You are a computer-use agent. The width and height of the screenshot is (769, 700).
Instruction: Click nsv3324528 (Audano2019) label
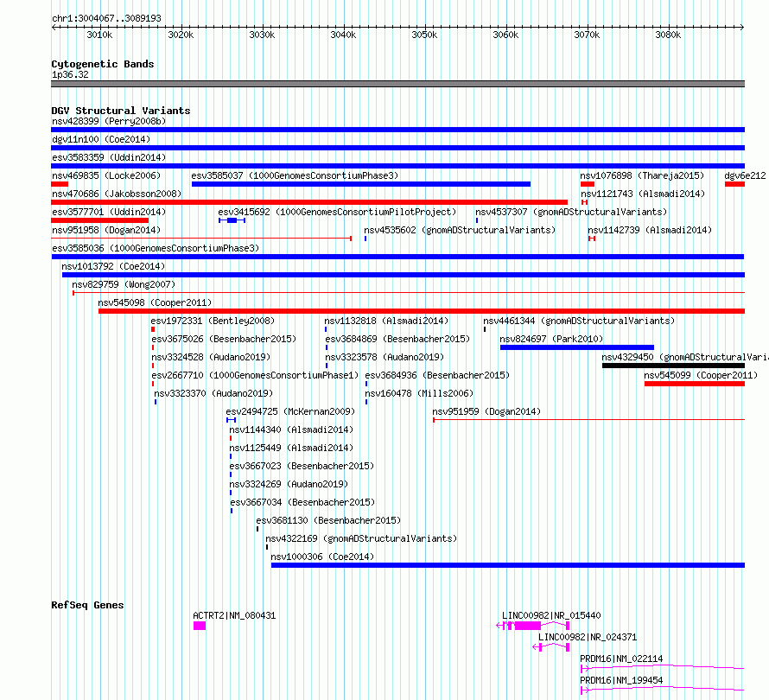coord(211,357)
